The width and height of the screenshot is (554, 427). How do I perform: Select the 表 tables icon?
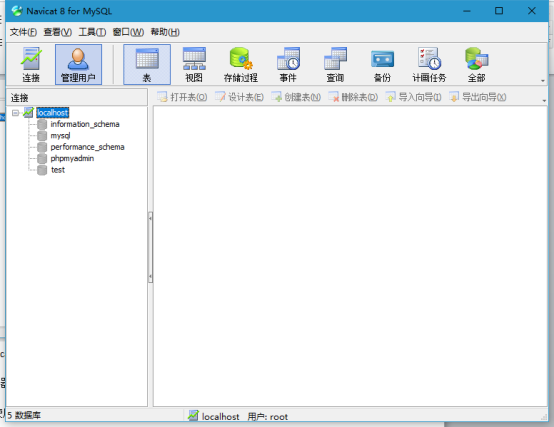pyautogui.click(x=147, y=65)
